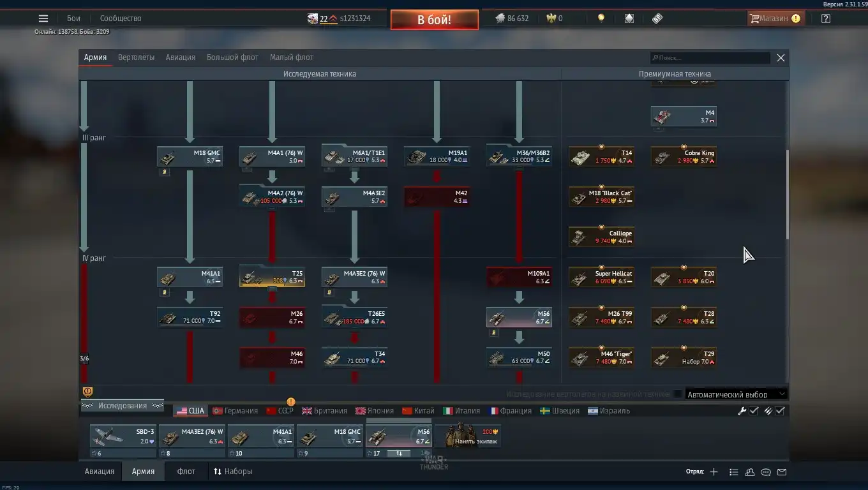
Task: Open the Магазин shop
Action: pos(775,19)
